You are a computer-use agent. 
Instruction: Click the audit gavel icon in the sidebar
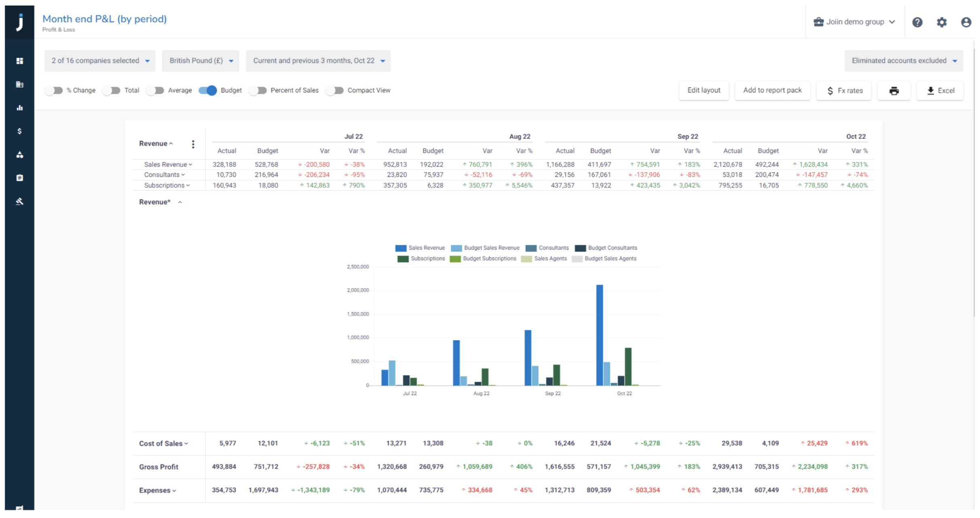tap(19, 201)
